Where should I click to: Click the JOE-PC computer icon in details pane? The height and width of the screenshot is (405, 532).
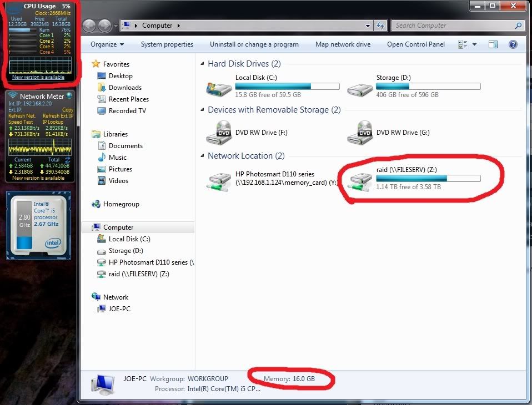coord(103,385)
